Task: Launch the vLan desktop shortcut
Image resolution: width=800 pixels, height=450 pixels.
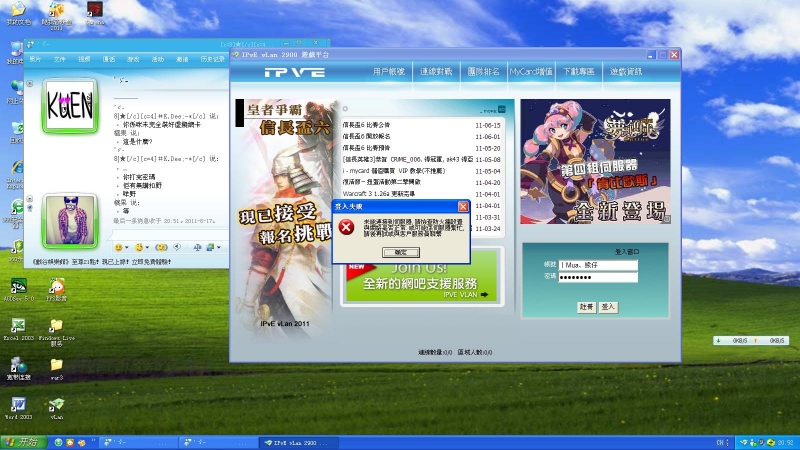Action: (56, 408)
